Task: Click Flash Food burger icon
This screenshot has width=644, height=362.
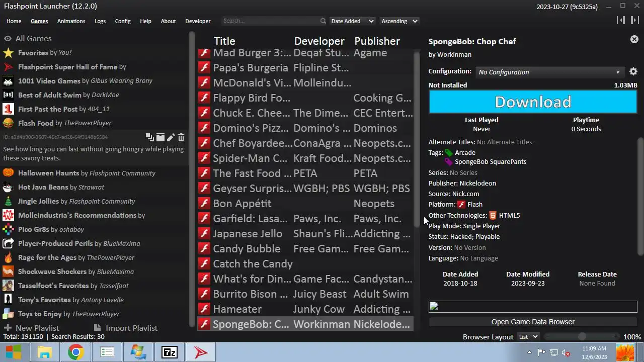Action: (x=8, y=123)
